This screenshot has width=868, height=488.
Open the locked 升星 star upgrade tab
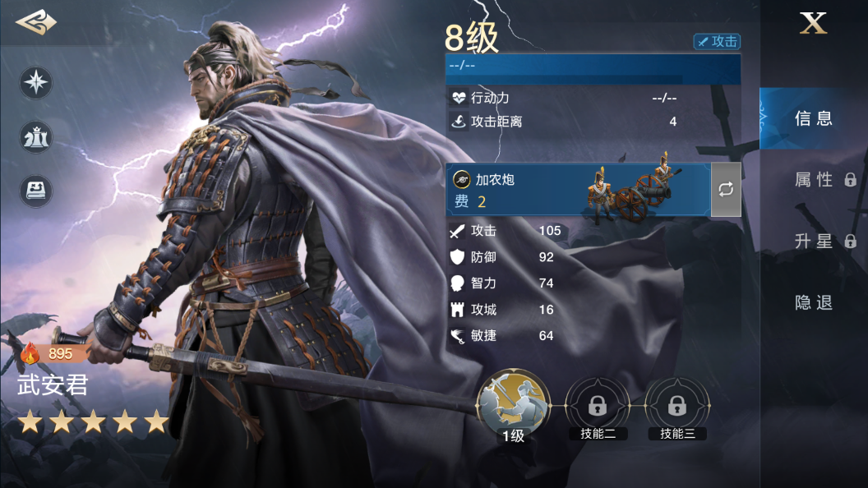(824, 242)
